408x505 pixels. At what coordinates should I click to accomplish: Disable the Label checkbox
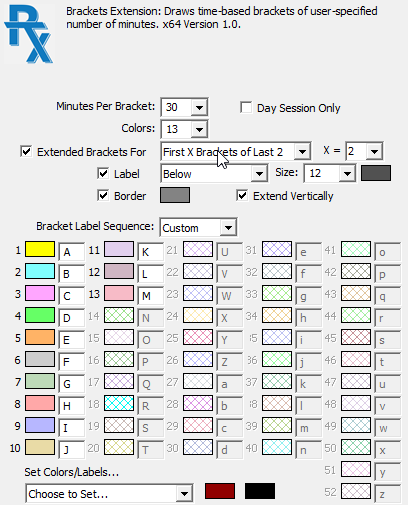click(103, 174)
